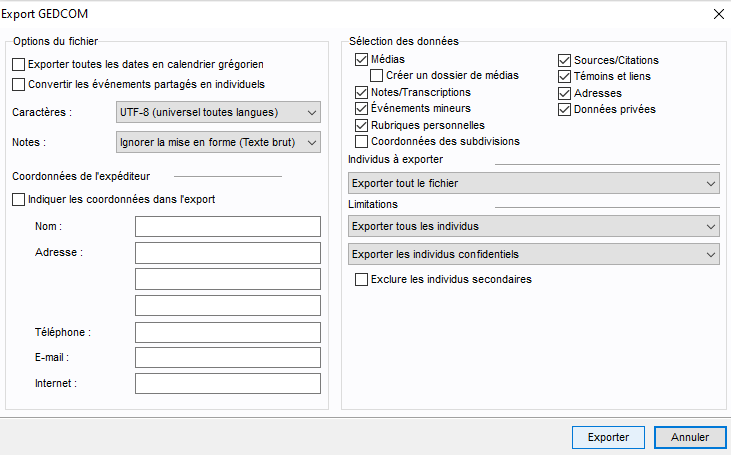
Task: Expand 'Exporter les individus confidentiels' dropdown
Action: click(534, 254)
